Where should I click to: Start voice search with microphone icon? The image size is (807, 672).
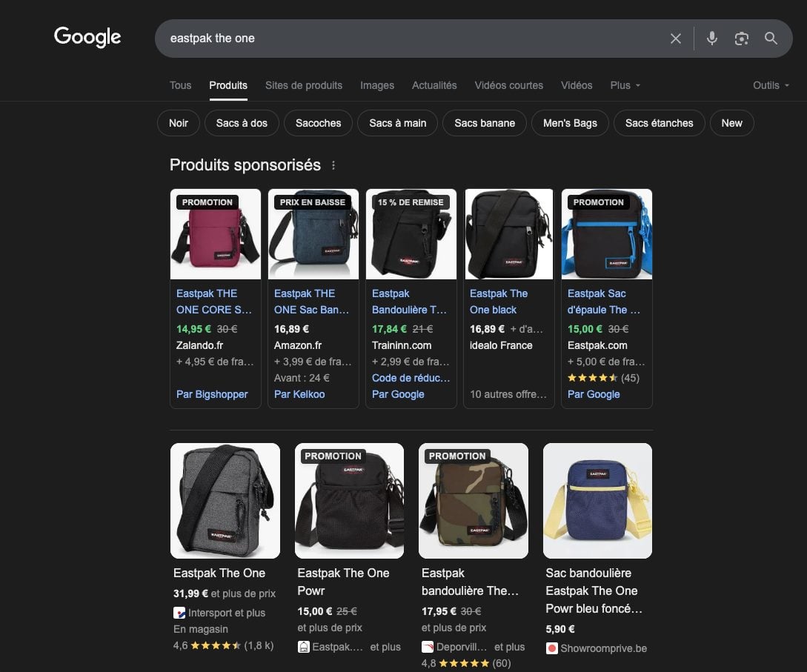[x=712, y=39]
